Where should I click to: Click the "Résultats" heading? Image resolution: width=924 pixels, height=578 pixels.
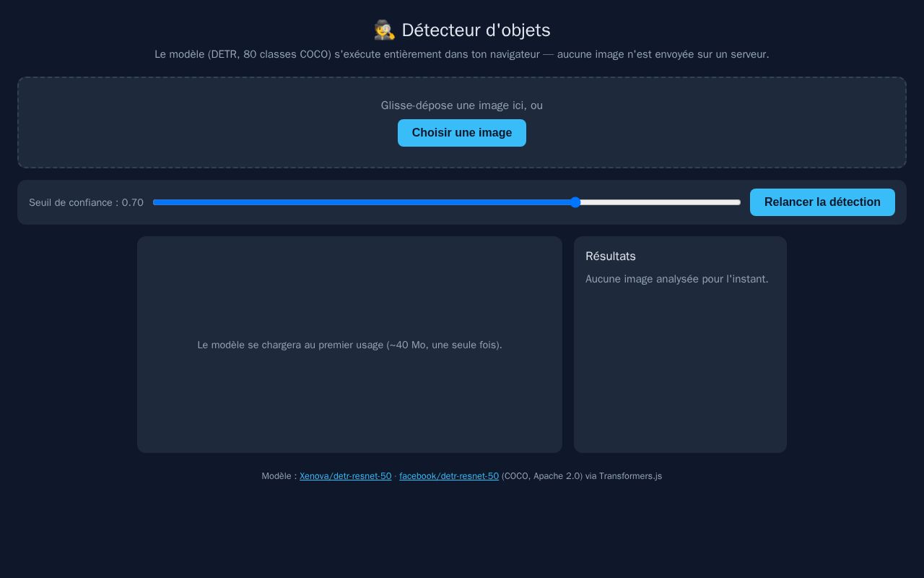tap(611, 256)
